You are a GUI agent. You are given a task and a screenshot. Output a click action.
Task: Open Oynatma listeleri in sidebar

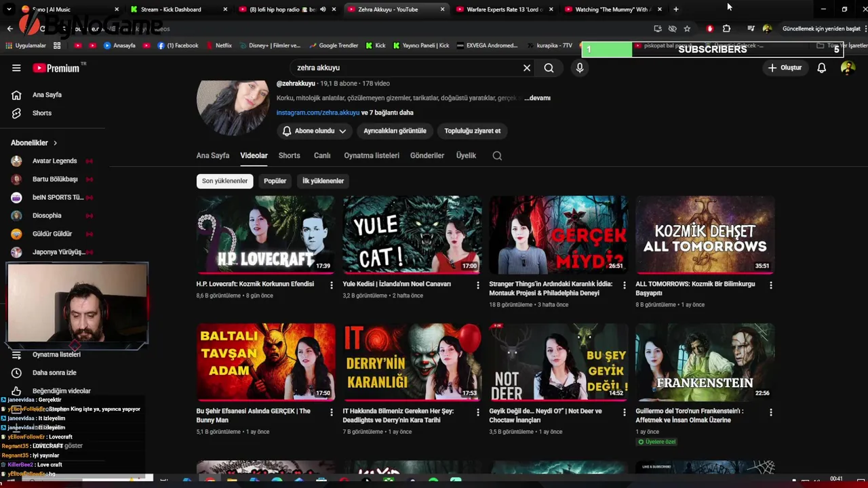[x=56, y=354]
